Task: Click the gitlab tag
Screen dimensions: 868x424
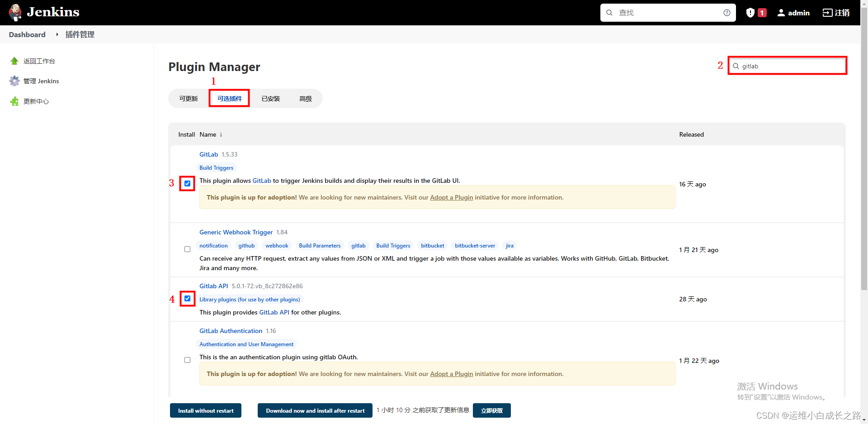Action: 359,246
